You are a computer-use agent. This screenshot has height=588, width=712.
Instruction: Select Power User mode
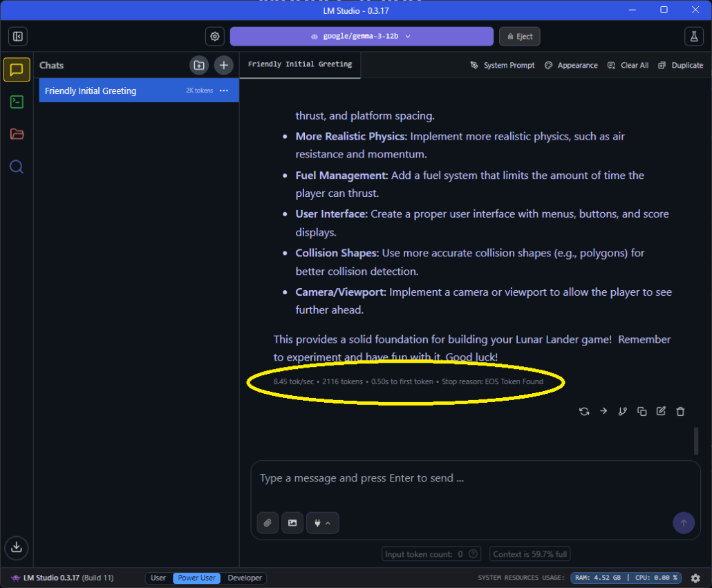coord(196,578)
